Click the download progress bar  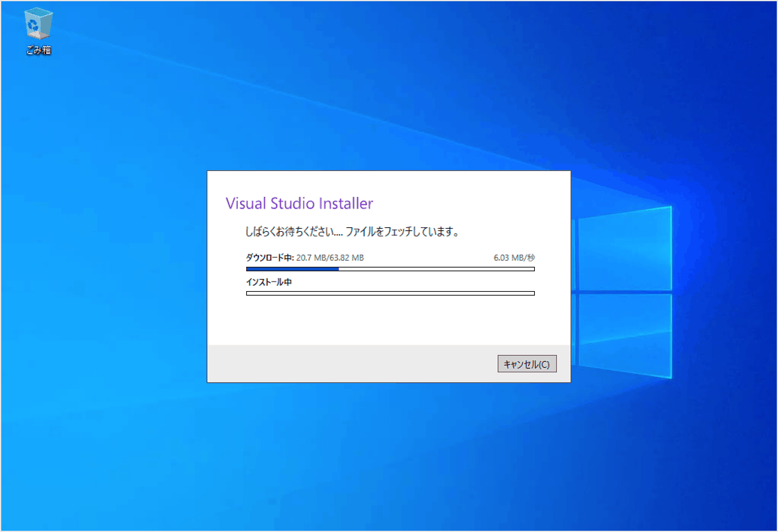coord(390,269)
